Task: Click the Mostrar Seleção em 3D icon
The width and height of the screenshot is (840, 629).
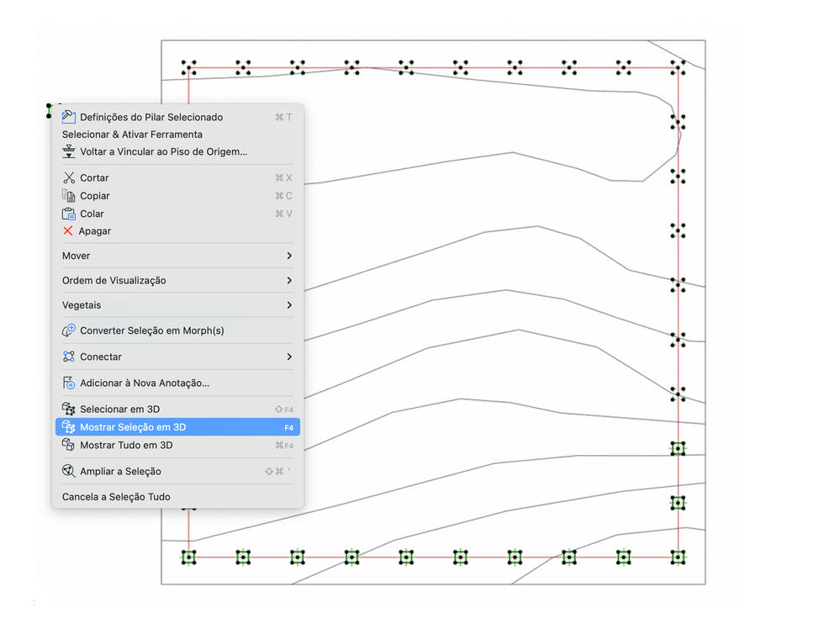Action: [69, 427]
